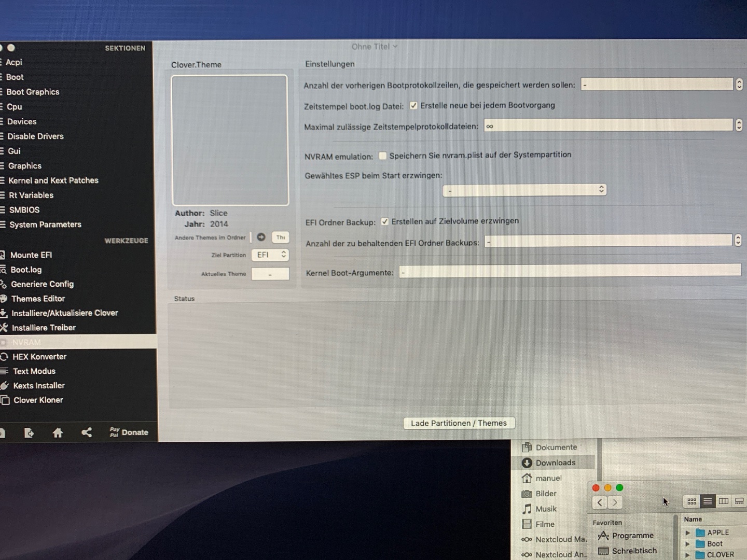Select the Mounte EFI tool

[31, 255]
